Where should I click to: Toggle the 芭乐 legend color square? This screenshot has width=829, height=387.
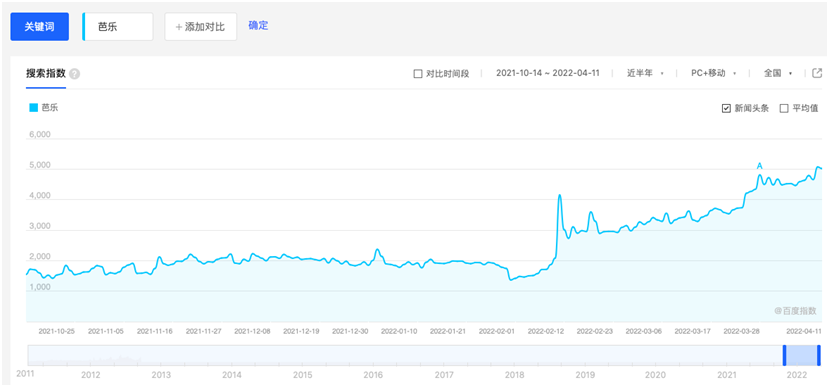click(x=33, y=108)
